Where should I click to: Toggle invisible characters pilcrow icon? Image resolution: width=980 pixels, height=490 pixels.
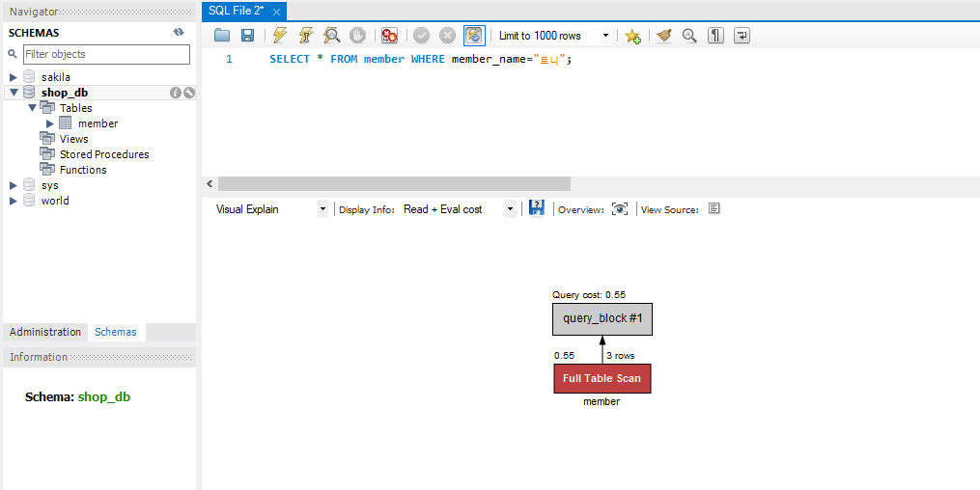(x=715, y=36)
